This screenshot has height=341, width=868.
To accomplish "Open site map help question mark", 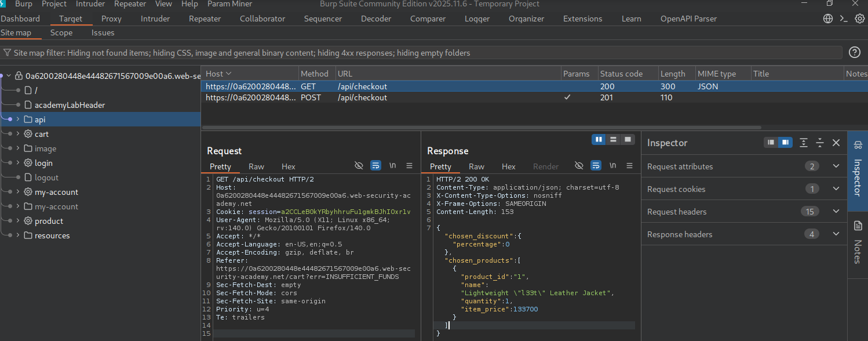I will 855,53.
